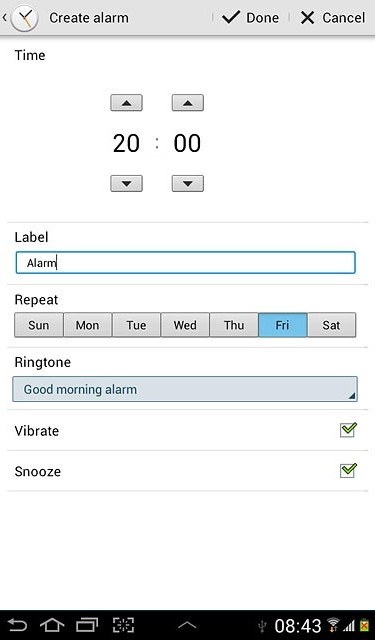Decrease the minutes with the down arrow
This screenshot has height=640, width=375.
[x=188, y=184]
